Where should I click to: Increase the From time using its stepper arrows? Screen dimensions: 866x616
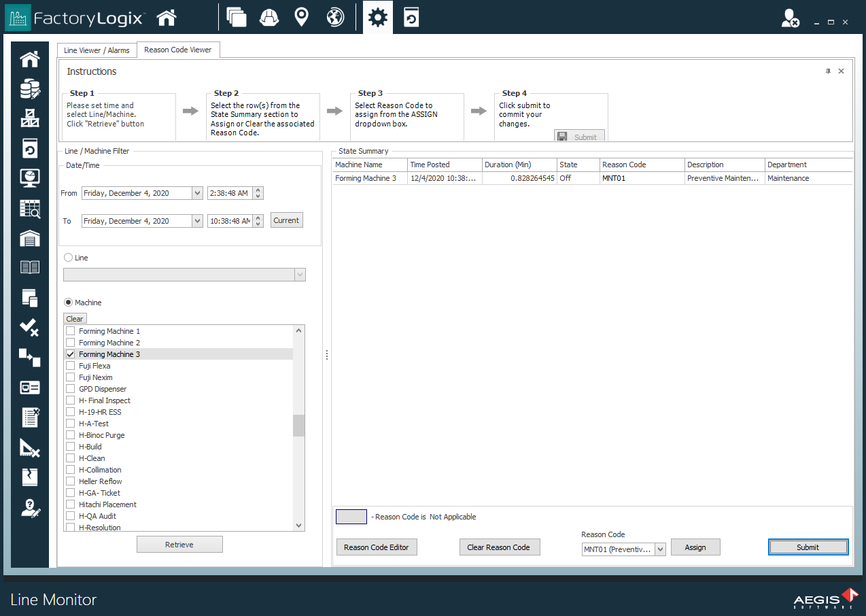coord(258,190)
